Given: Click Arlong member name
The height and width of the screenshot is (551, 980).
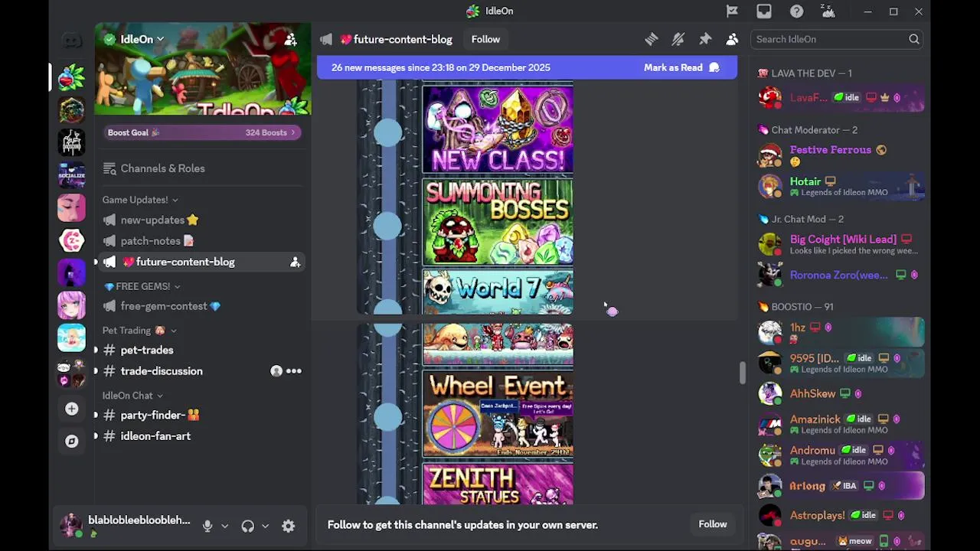Looking at the screenshot, I should 807,486.
